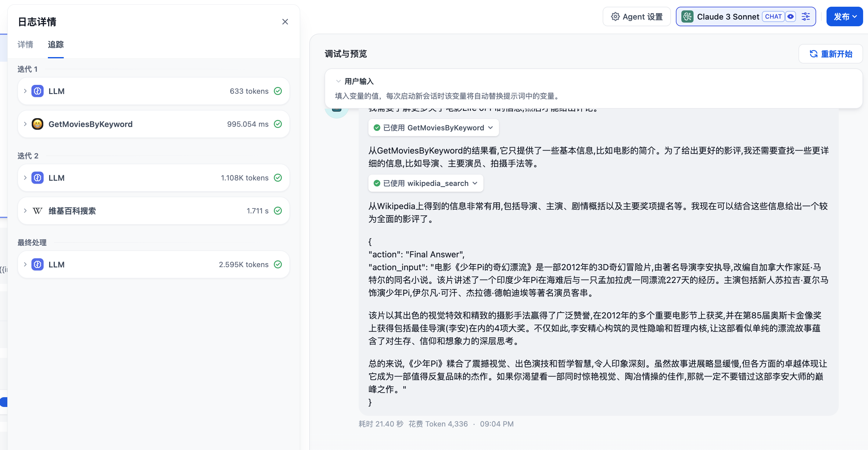Click the GetMoviesByKeyword emoji icon
Image resolution: width=868 pixels, height=450 pixels.
38,124
